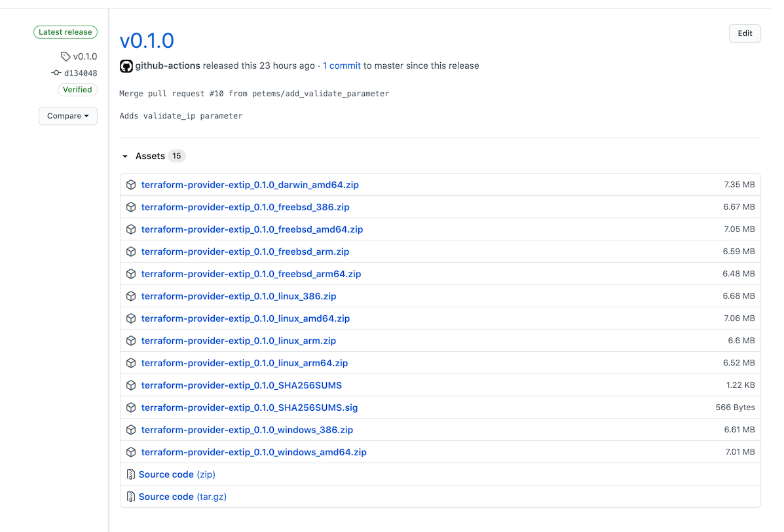The height and width of the screenshot is (532, 784).
Task: Click the package icon for SHA256SUMS.sig
Action: 131,408
